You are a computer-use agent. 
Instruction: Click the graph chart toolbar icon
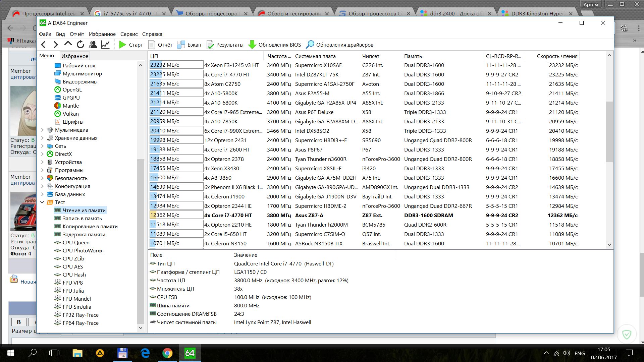pyautogui.click(x=105, y=45)
